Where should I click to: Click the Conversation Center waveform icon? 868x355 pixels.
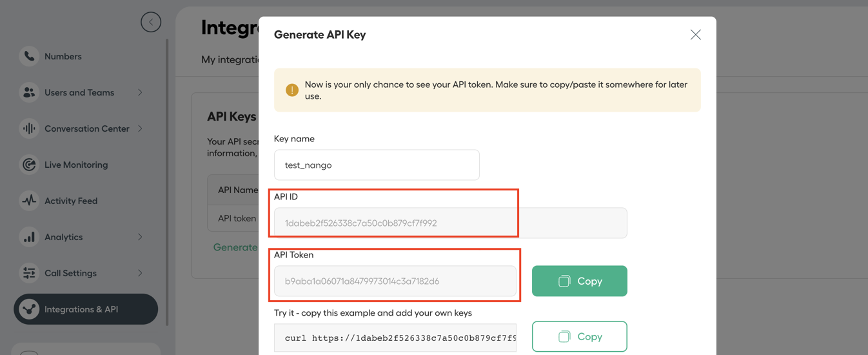pos(29,128)
